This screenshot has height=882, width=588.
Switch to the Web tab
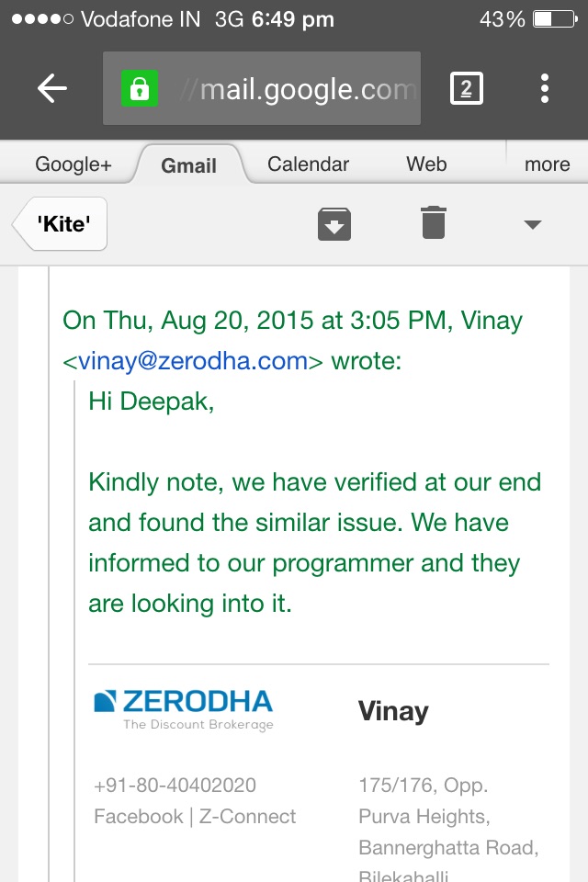click(426, 164)
